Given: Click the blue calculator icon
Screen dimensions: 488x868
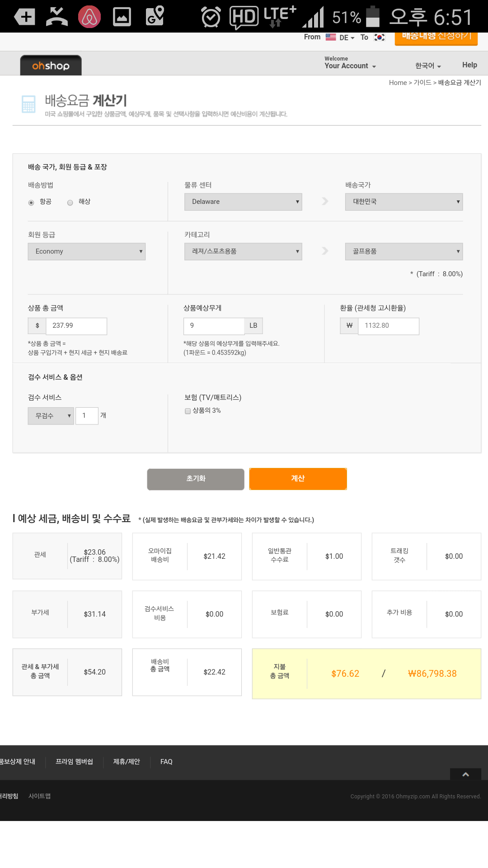Looking at the screenshot, I should (x=28, y=104).
